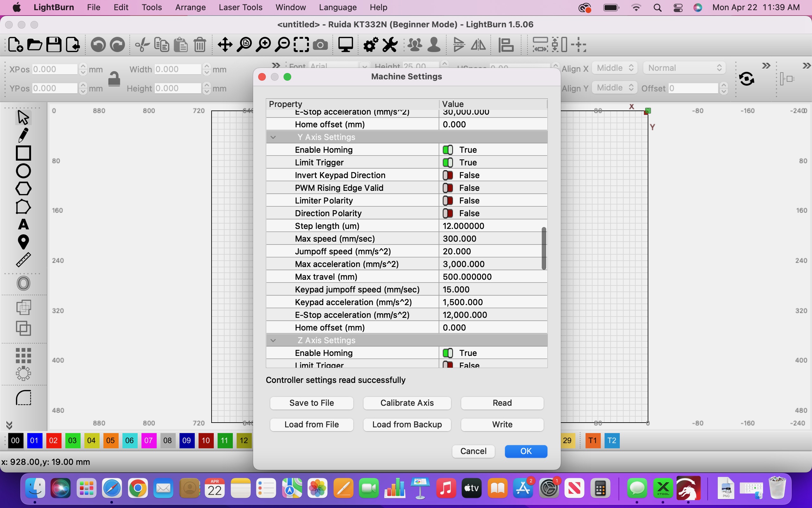Toggle PWM Rising Edge Valid switch
Screen dimensions: 812x508
[448, 188]
